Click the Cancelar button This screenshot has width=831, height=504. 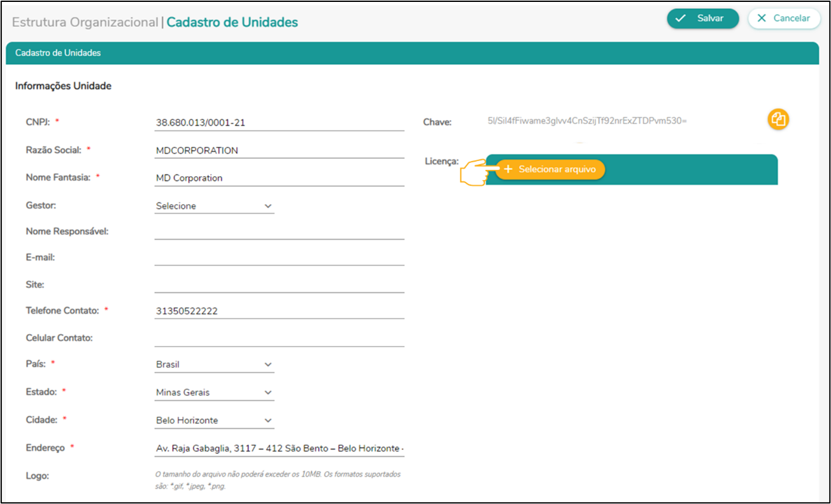(x=784, y=18)
